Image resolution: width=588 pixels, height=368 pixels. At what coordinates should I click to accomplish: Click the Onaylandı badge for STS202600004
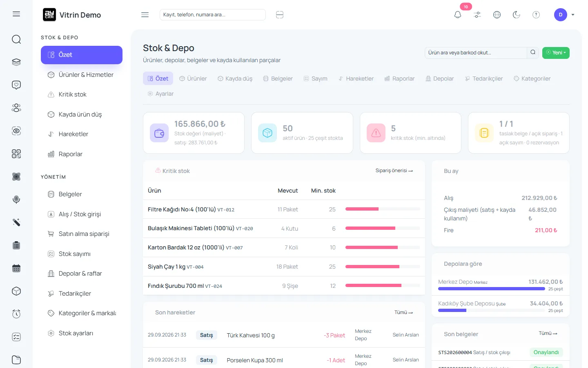546,352
